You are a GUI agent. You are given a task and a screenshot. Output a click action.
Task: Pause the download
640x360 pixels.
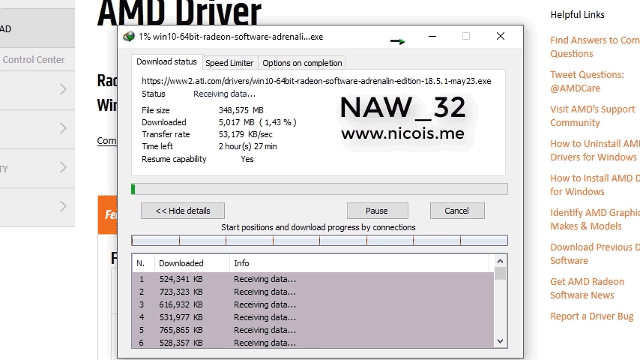tap(377, 211)
